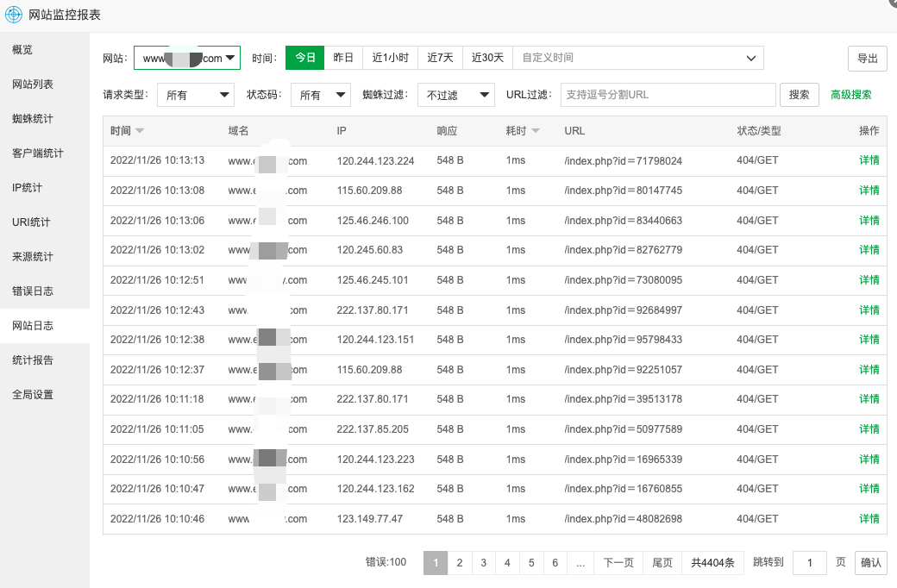Viewport: 897px width, 588px height.
Task: Select the 昨日 time filter
Action: pyautogui.click(x=343, y=58)
